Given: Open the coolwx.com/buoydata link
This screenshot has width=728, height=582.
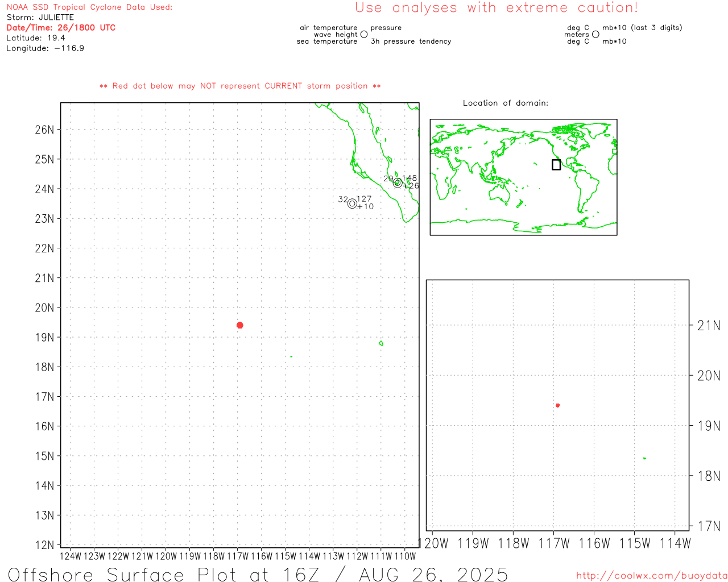Looking at the screenshot, I should (652, 576).
